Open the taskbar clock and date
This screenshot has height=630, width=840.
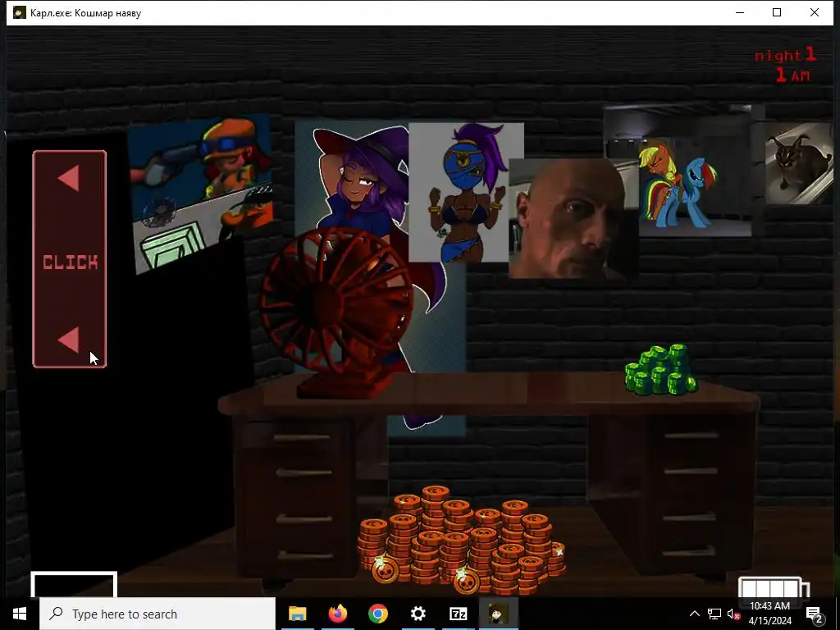pos(769,614)
